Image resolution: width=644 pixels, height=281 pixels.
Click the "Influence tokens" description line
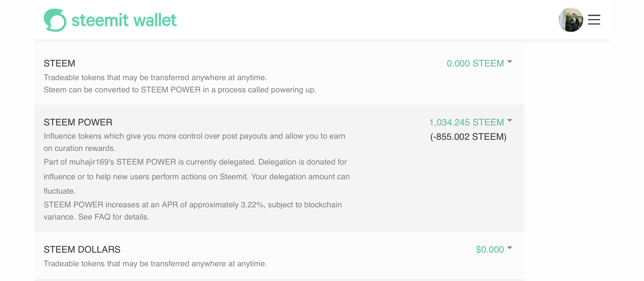pos(194,136)
